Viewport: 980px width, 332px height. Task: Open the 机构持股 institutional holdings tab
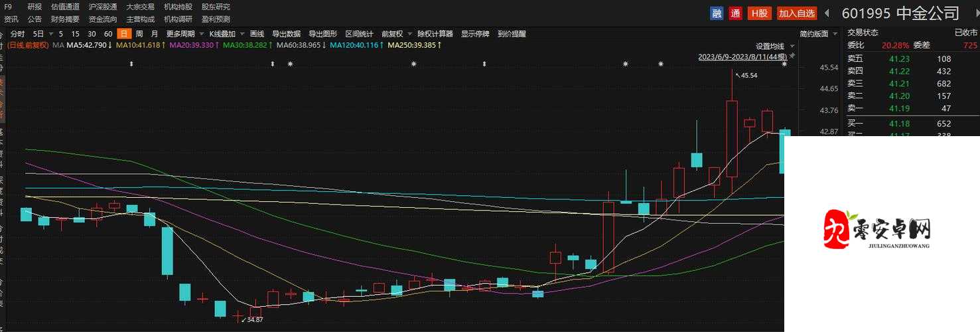(178, 7)
